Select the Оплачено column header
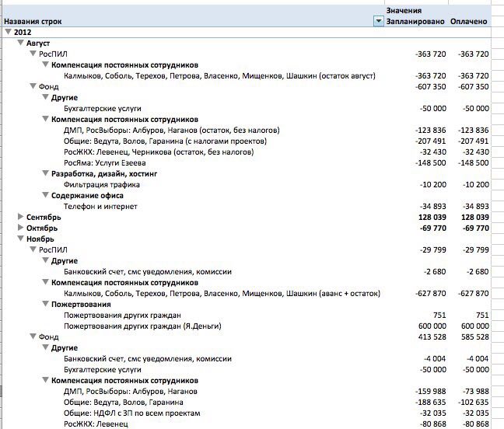This screenshot has height=429, width=504. pyautogui.click(x=469, y=22)
